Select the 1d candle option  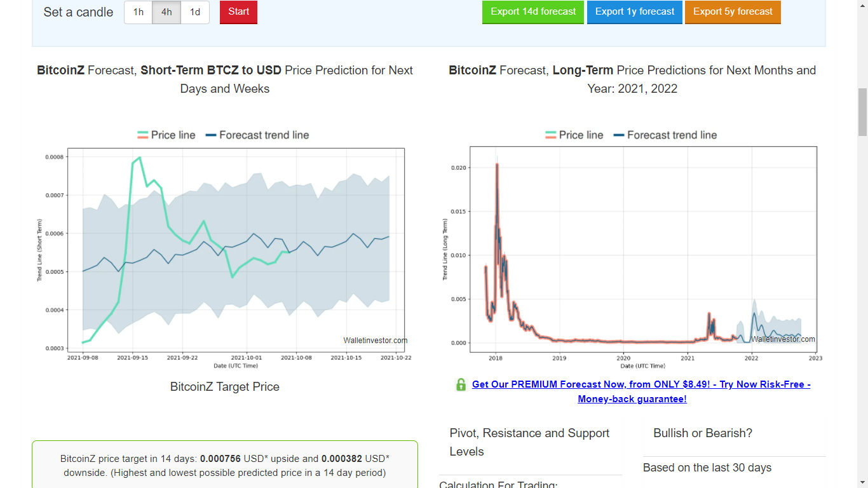click(195, 12)
